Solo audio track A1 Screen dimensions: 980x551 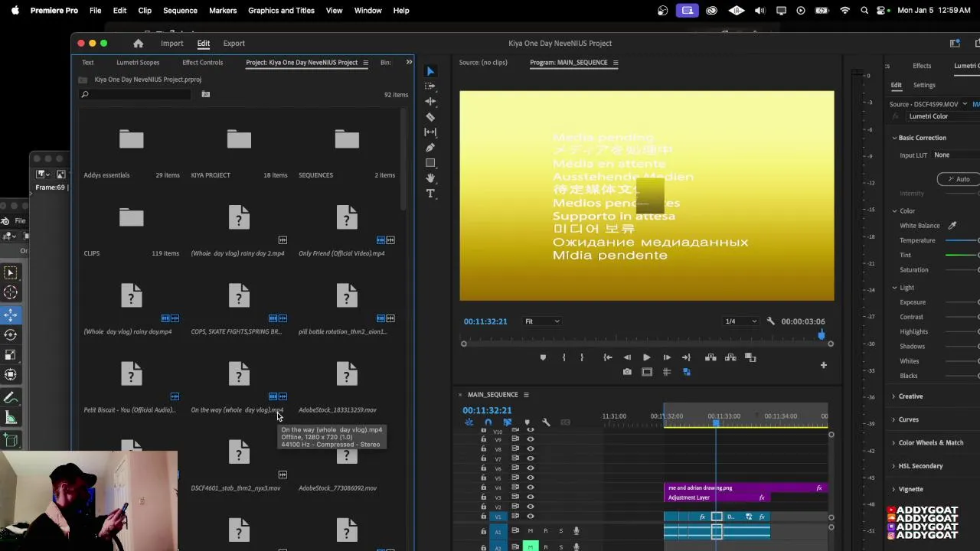[560, 531]
